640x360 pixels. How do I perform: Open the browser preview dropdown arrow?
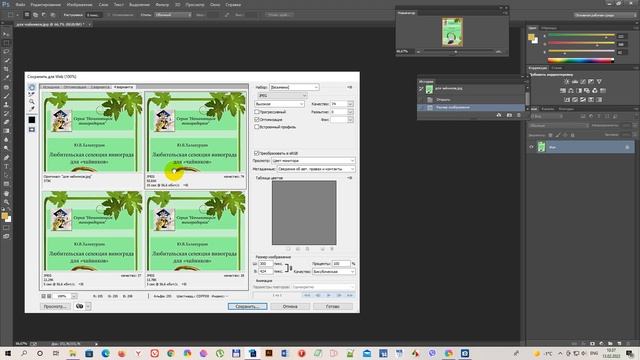(x=88, y=306)
